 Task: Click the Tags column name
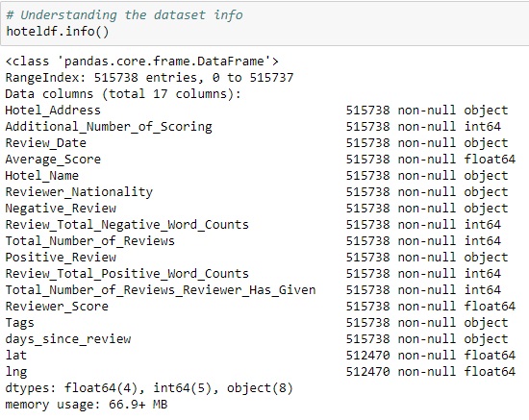tap(19, 323)
